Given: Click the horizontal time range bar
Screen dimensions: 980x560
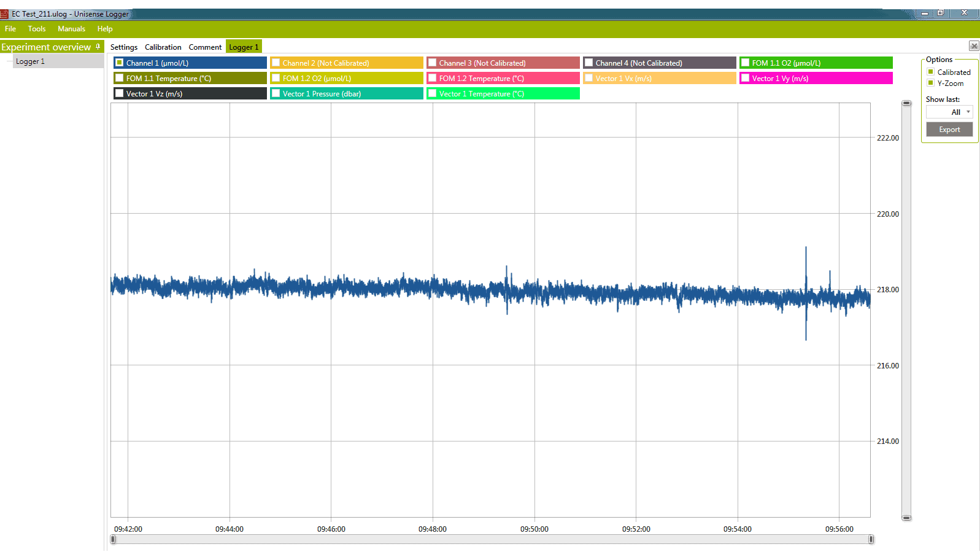Looking at the screenshot, I should pyautogui.click(x=492, y=539).
